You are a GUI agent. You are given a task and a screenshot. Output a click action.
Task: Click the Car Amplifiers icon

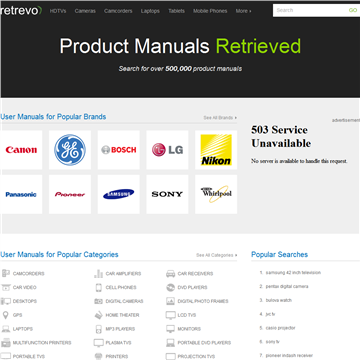99,274
